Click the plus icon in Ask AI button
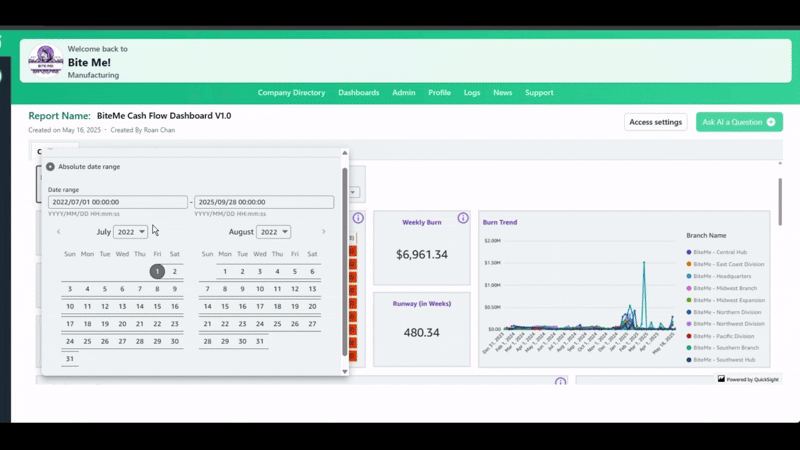The height and width of the screenshot is (450, 800). 771,122
